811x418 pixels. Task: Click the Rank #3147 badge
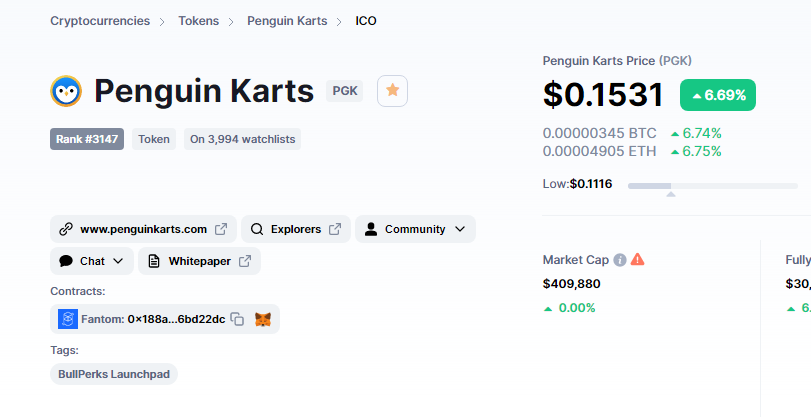(87, 139)
